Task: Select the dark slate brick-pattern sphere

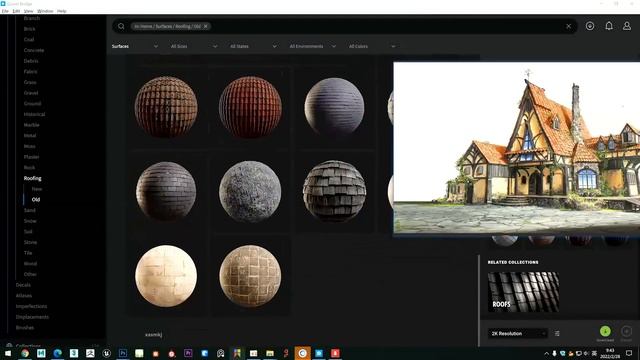Action: click(x=166, y=191)
